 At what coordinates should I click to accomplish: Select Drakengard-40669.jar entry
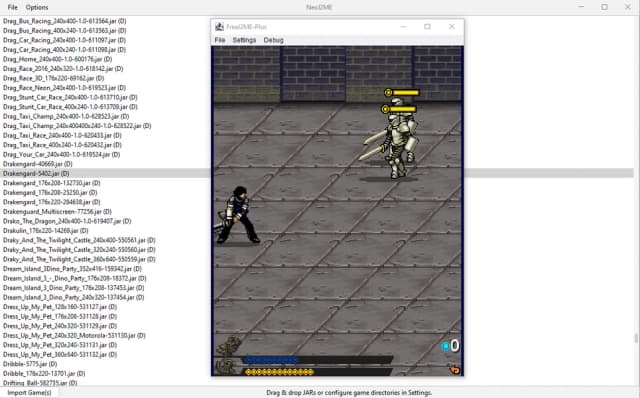38,164
